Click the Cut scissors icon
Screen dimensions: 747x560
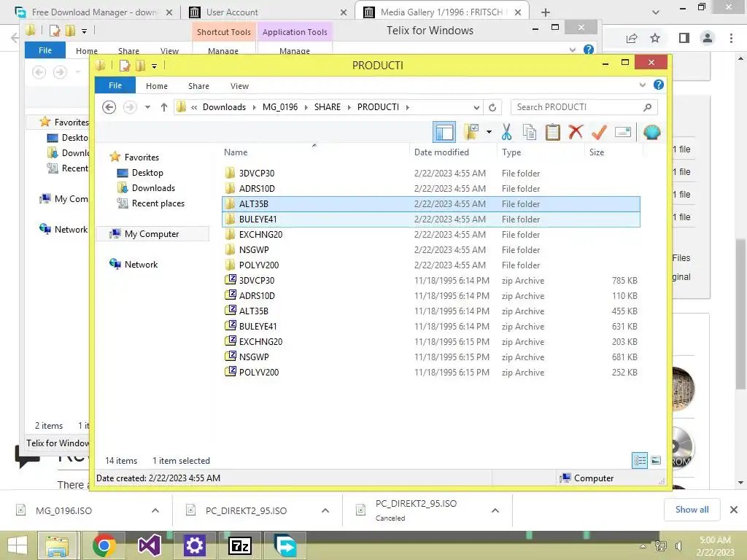click(x=506, y=132)
